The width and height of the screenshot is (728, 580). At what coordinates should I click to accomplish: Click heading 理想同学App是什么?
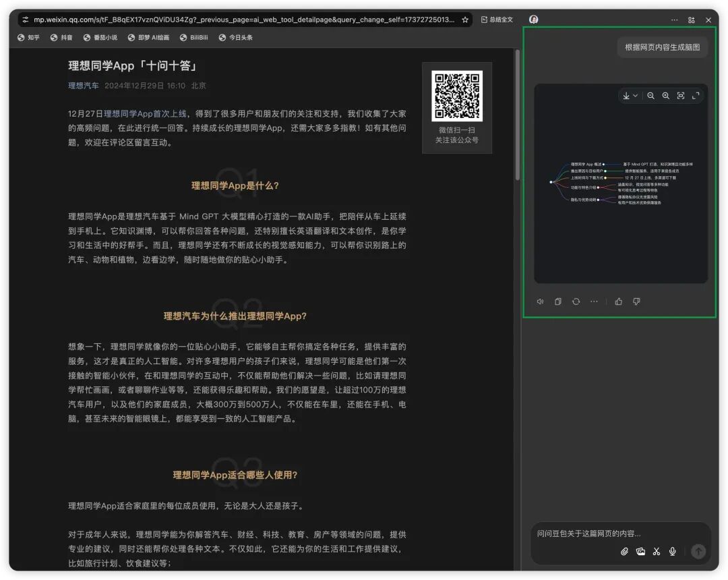point(235,185)
